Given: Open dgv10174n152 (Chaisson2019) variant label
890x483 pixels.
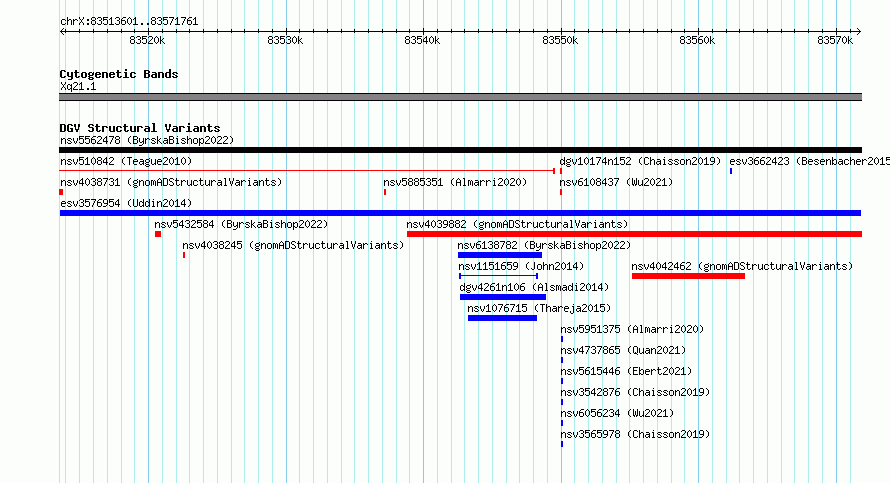Looking at the screenshot, I should (640, 161).
